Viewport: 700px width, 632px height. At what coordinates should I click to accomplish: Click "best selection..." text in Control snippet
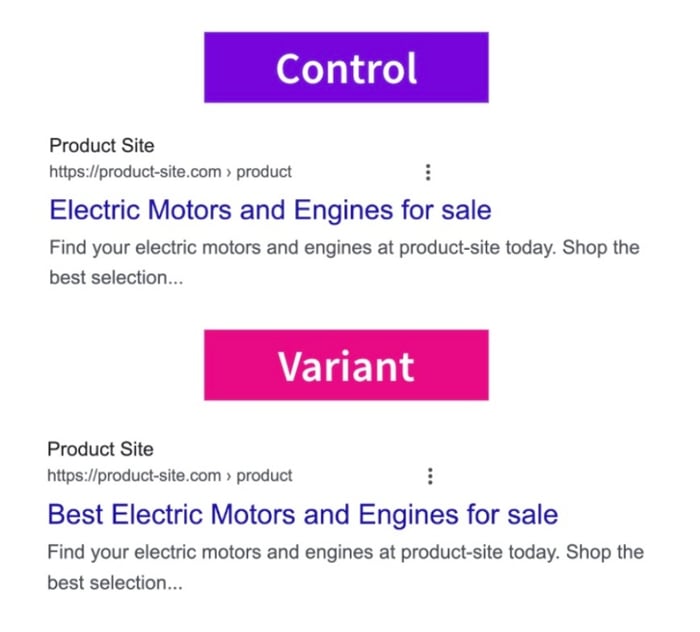click(x=116, y=278)
